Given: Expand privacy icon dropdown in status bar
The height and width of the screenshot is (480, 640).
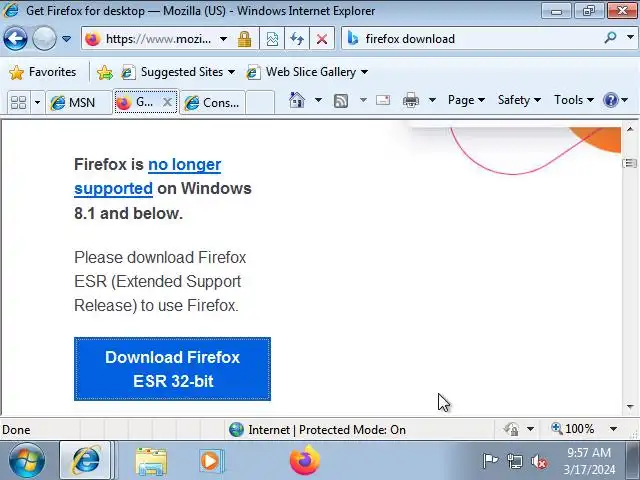Looking at the screenshot, I should tap(530, 429).
